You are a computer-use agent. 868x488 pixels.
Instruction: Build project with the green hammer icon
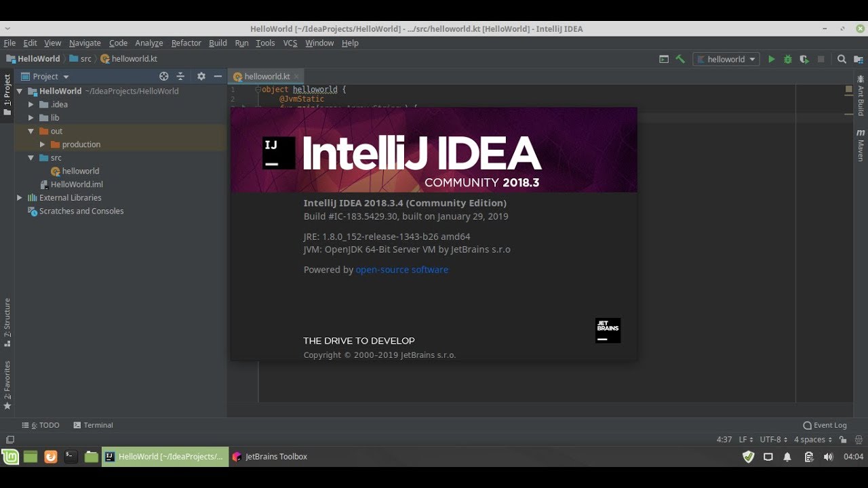pos(680,59)
